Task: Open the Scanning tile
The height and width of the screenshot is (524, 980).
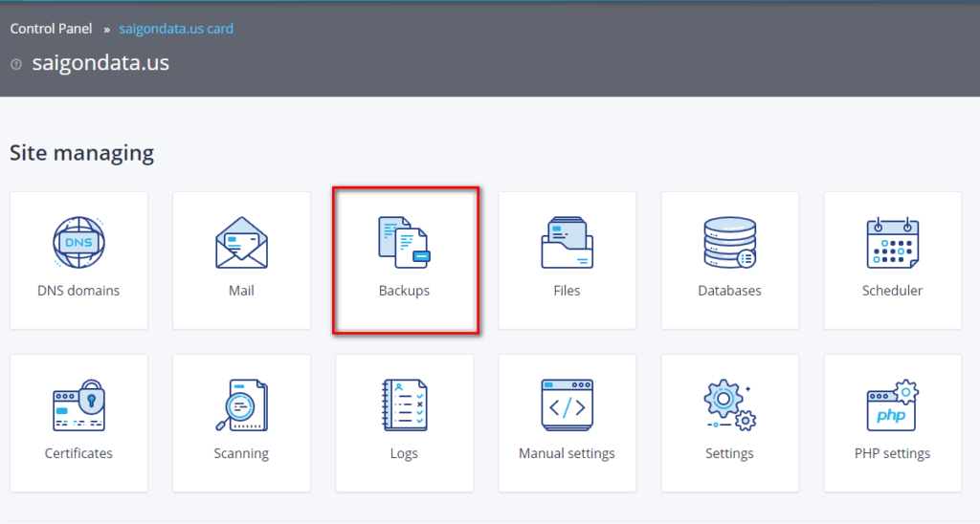Action: (241, 424)
